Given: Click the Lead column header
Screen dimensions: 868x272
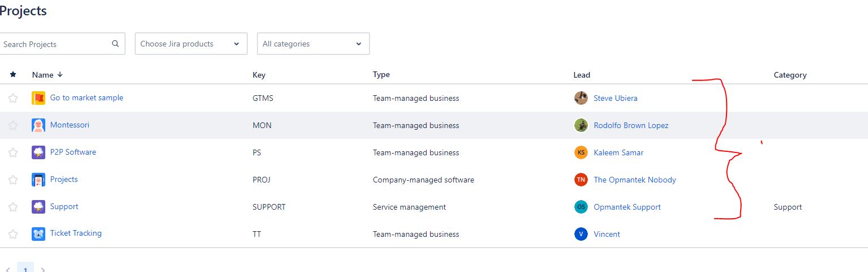Looking at the screenshot, I should click(582, 75).
